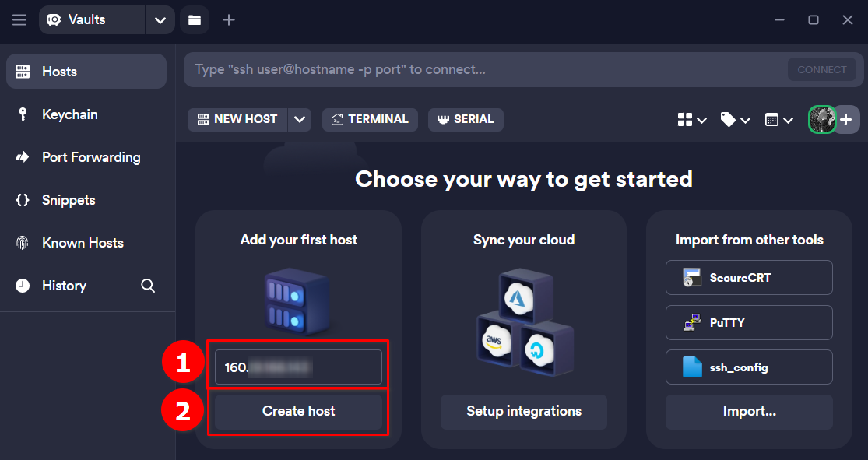Open the hamburger menu icon

(x=19, y=20)
